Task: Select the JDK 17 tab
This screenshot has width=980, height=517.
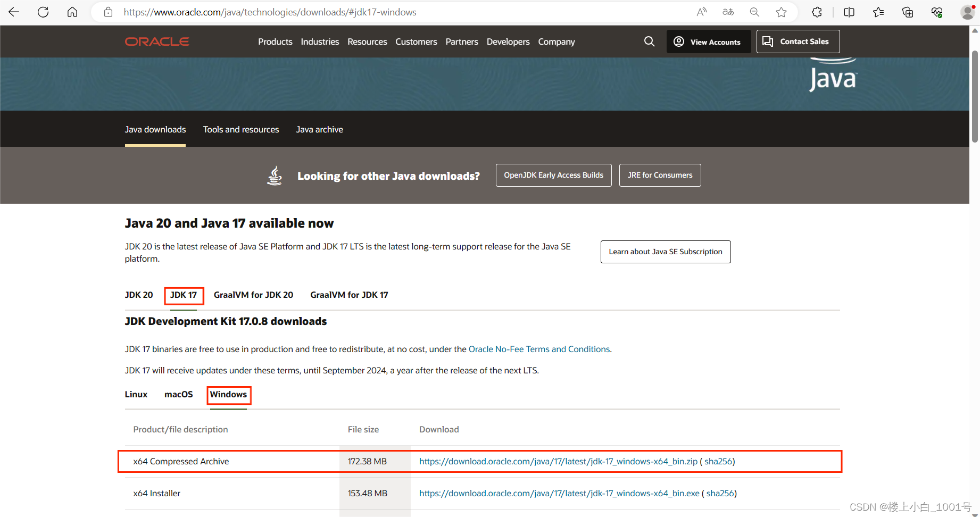Action: [184, 295]
